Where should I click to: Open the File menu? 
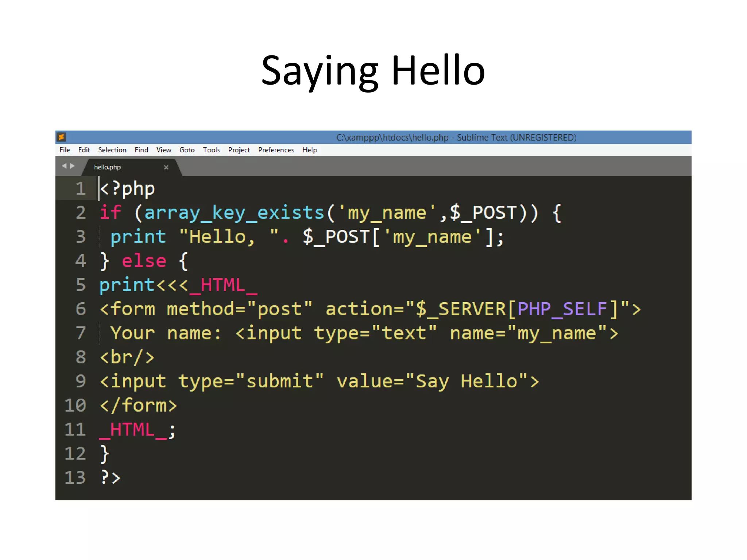(65, 150)
